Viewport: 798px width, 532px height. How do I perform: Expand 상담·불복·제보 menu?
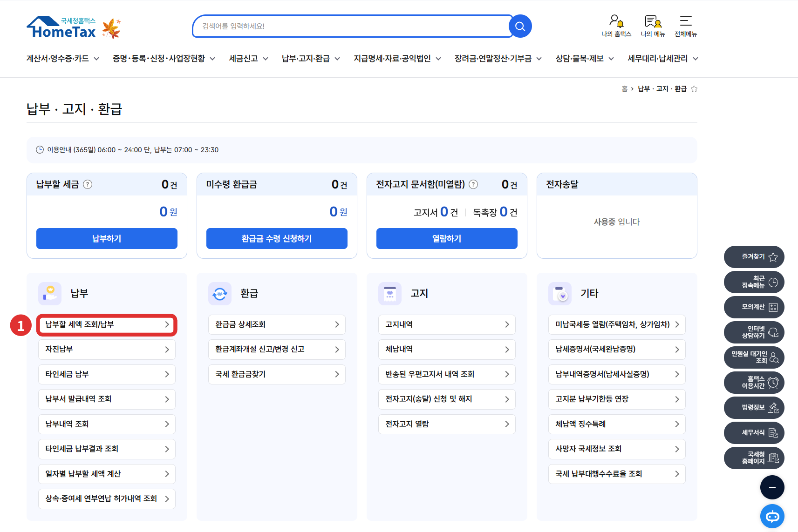point(585,59)
